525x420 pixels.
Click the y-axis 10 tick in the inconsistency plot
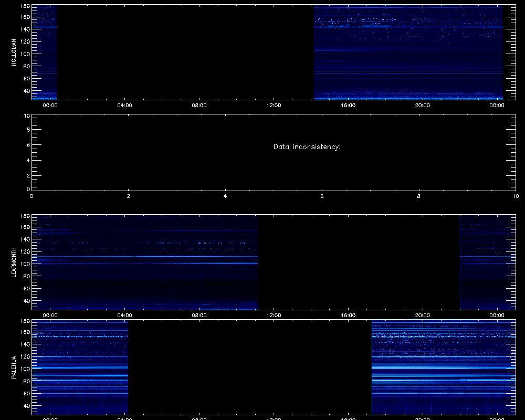tap(27, 116)
